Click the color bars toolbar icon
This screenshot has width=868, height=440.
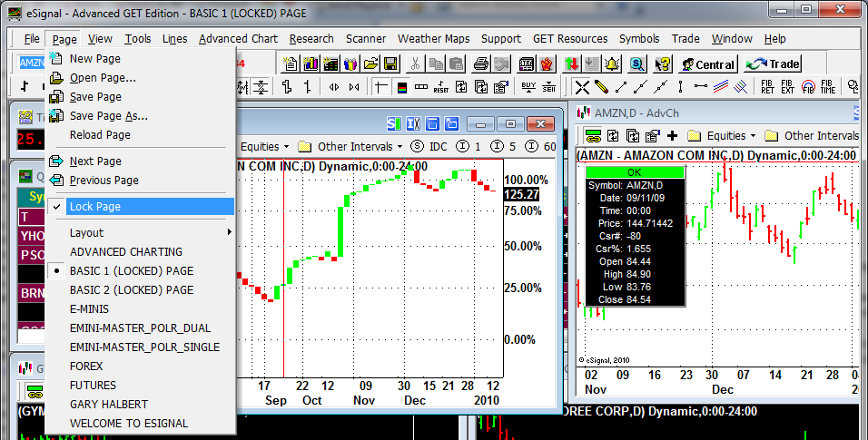[402, 87]
